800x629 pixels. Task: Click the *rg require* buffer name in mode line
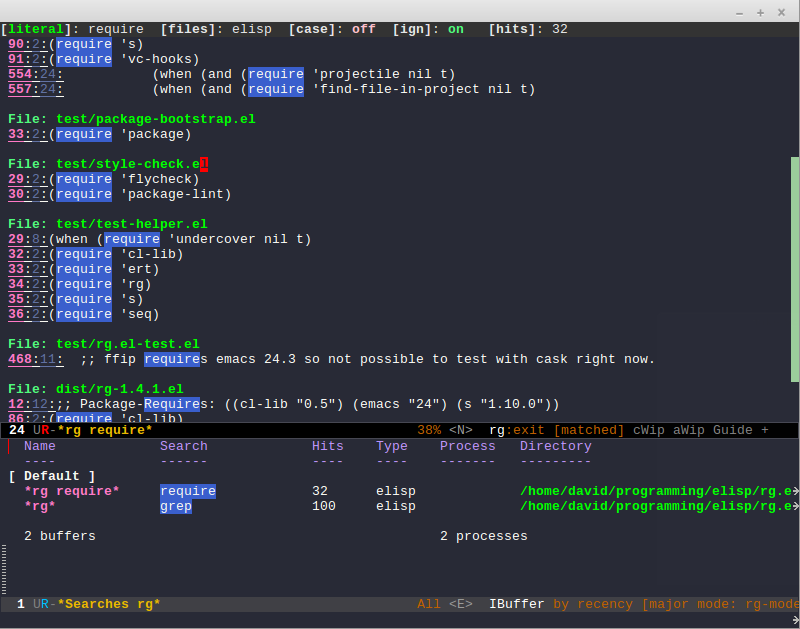click(105, 430)
